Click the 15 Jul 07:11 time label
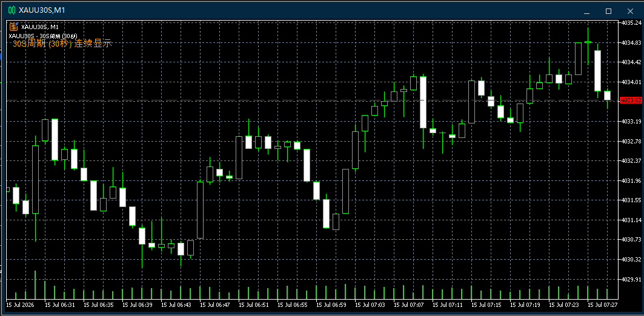 tap(448, 305)
